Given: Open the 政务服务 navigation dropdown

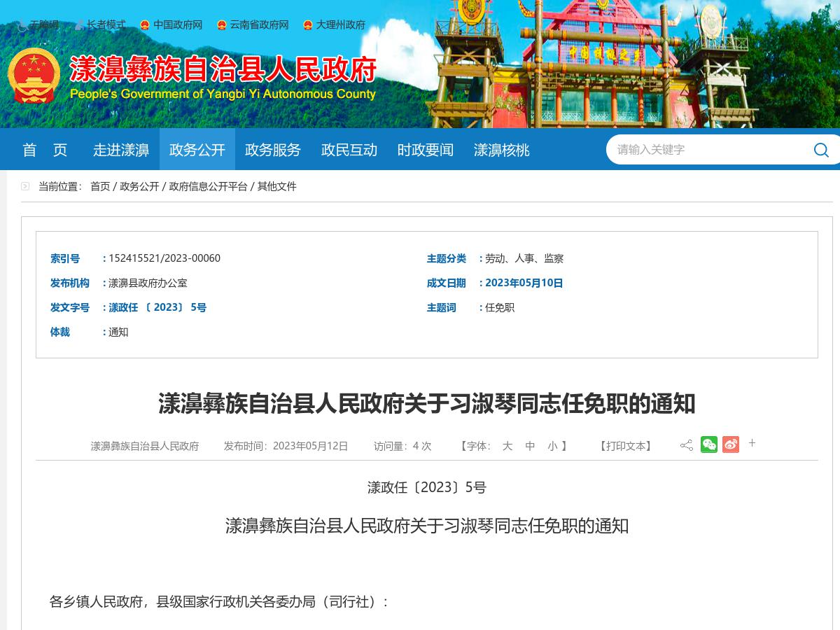Looking at the screenshot, I should click(272, 150).
